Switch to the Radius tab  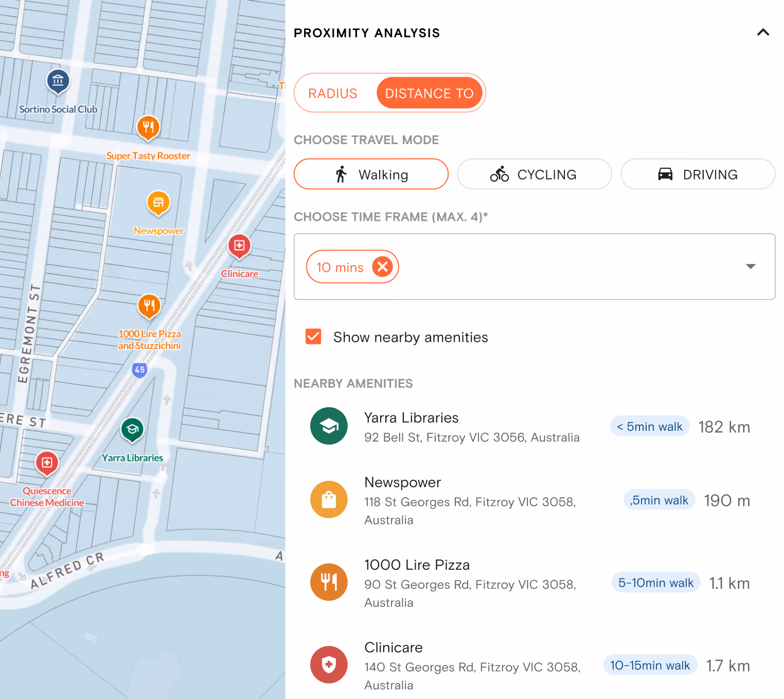coord(333,93)
